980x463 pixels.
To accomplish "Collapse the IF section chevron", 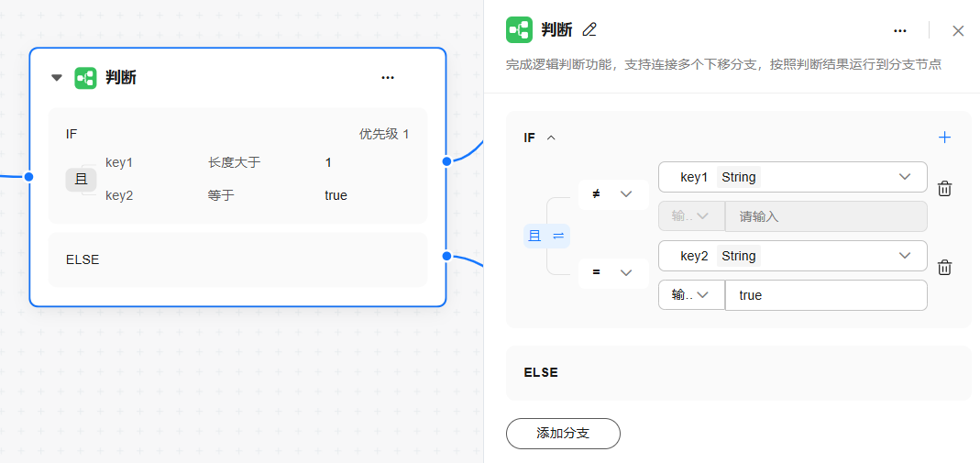I will pyautogui.click(x=551, y=138).
